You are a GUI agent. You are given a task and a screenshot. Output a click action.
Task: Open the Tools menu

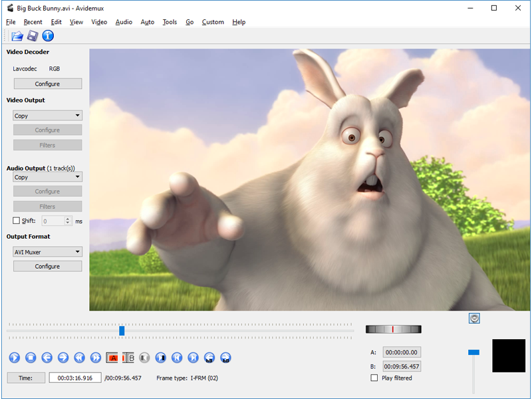(x=170, y=22)
